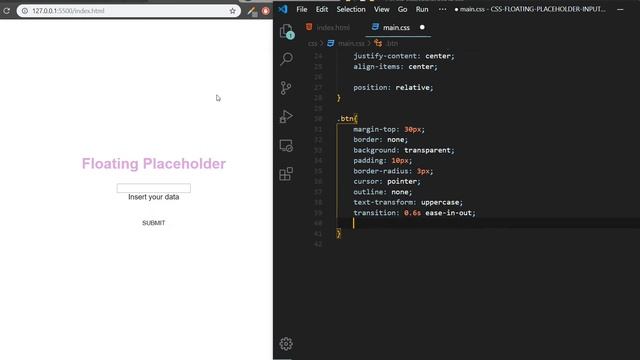Screen dimensions: 640x360
Task: Click the 'text-transform: uppercase;' line
Action: click(408, 202)
